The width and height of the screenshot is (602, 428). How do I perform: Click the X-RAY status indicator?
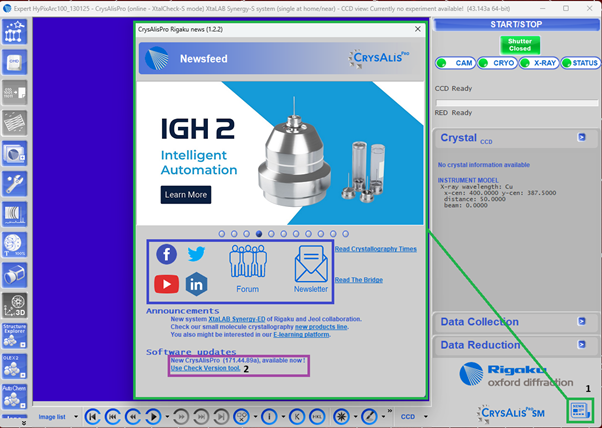pyautogui.click(x=539, y=63)
